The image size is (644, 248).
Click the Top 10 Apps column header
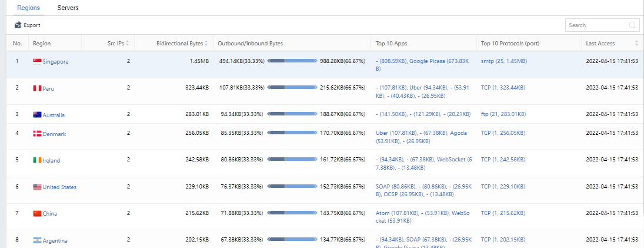[392, 43]
